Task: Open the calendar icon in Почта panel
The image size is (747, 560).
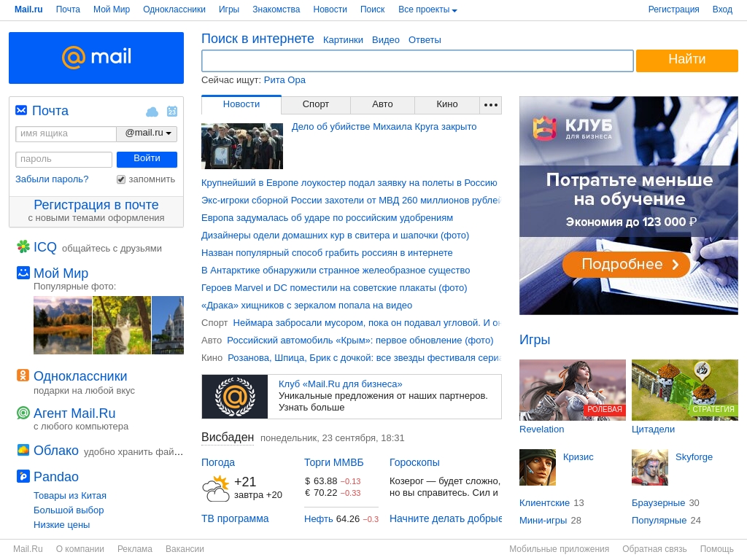Action: click(172, 111)
